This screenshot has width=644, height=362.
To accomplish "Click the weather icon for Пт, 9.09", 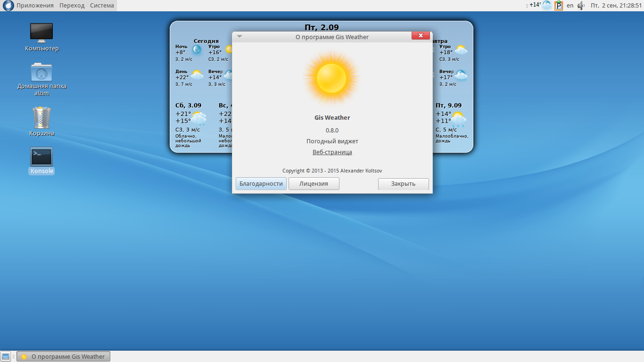I will (x=459, y=118).
